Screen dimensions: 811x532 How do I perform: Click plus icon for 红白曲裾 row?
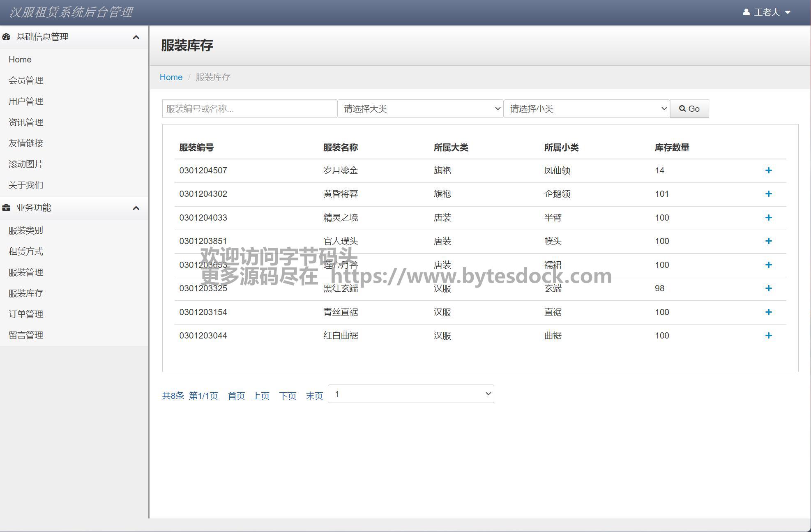(768, 336)
